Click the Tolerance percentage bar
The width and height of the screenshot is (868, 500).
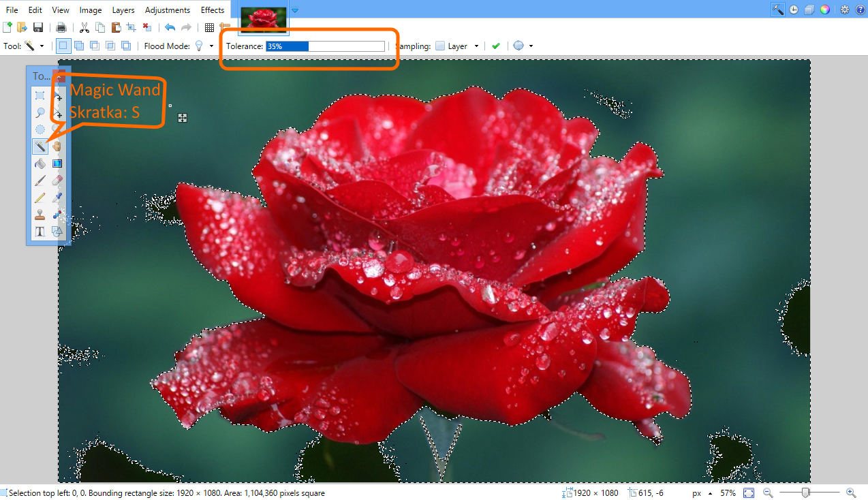click(325, 46)
